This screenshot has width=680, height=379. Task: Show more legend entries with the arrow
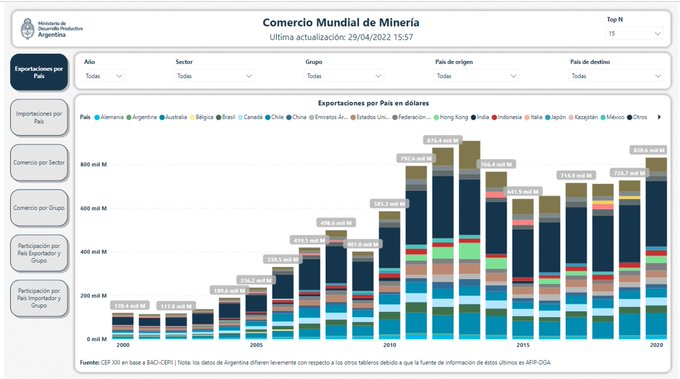(x=659, y=117)
